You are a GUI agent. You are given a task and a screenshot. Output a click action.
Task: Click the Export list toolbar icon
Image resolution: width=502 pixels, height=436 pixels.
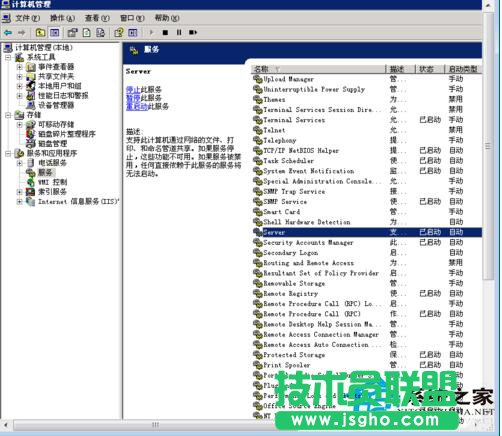(x=100, y=33)
